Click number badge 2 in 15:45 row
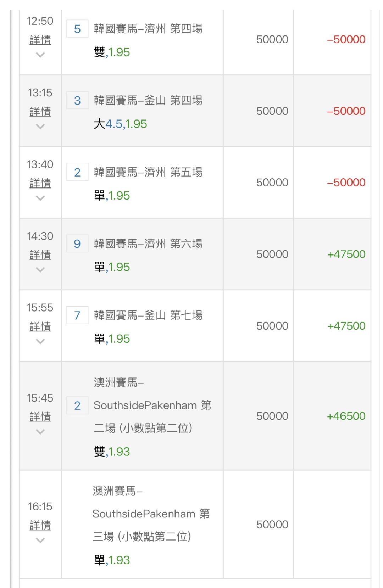Screen dimensions: 383x588 (77, 405)
